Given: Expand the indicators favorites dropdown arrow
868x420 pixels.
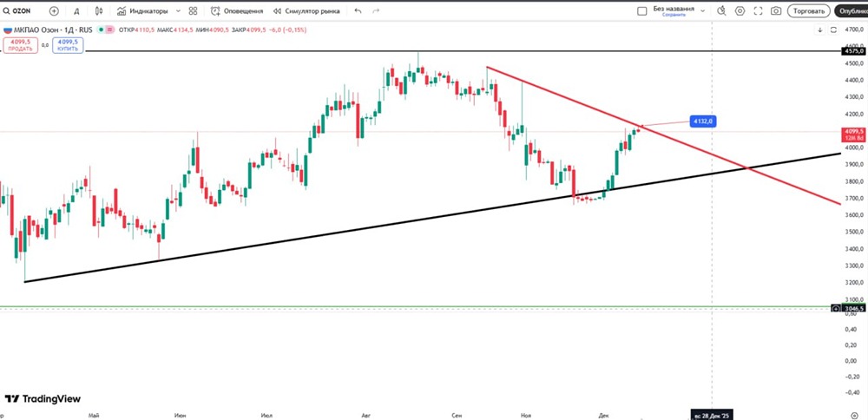Looking at the screenshot, I should [x=178, y=10].
